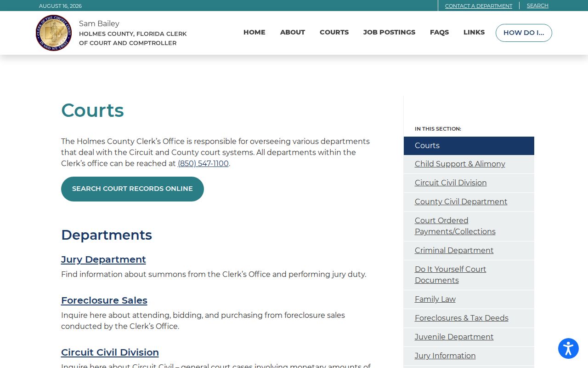
Task: Click the Clerk of Court seal logo
Action: tap(54, 33)
